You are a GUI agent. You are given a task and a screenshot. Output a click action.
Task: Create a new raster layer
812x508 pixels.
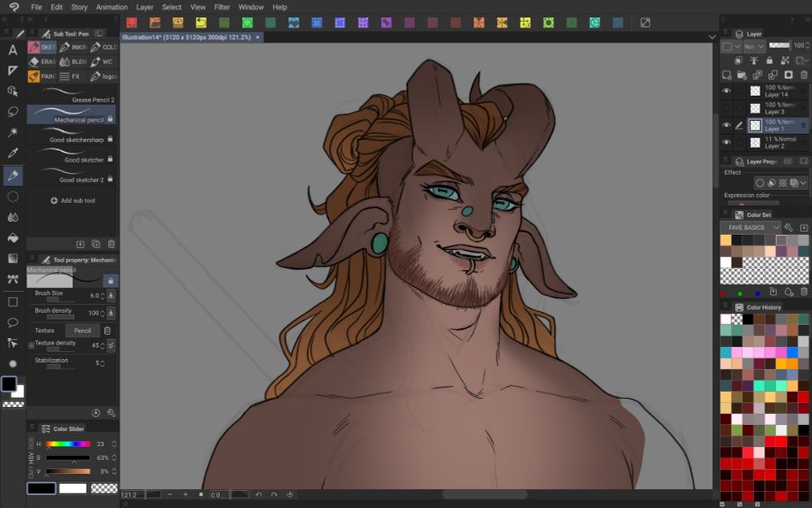point(727,75)
